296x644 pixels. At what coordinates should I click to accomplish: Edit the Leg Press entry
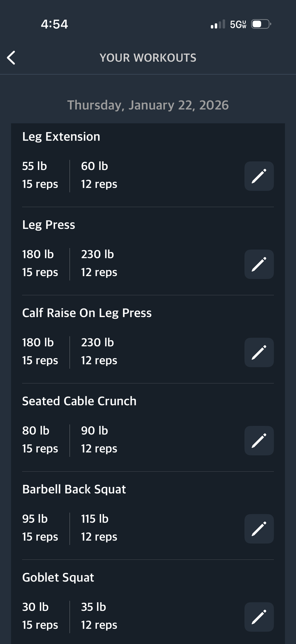pos(259,264)
